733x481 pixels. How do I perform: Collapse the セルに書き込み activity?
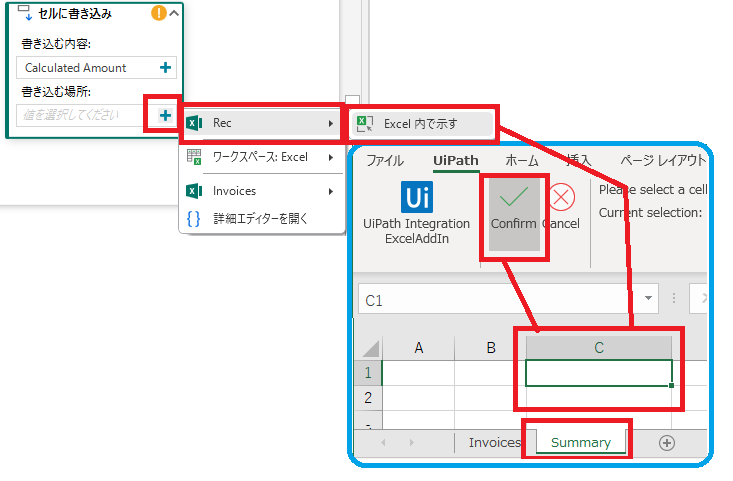(174, 14)
